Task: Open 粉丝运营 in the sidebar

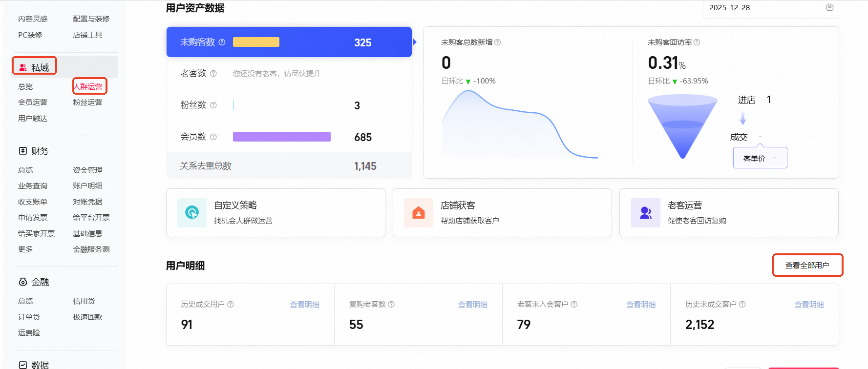Action: pos(87,102)
